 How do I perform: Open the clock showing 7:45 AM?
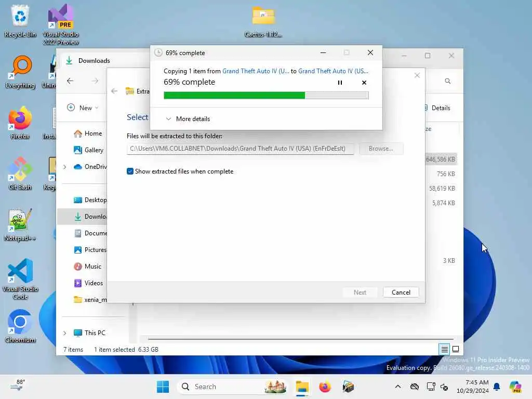coord(473,387)
